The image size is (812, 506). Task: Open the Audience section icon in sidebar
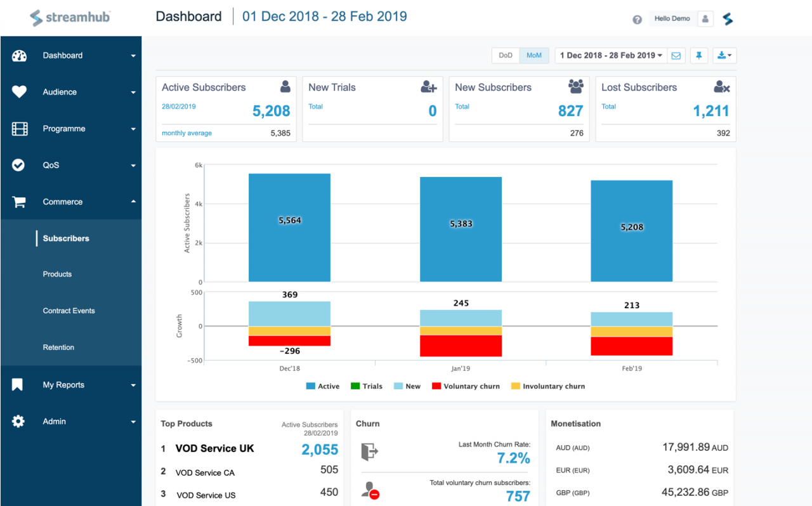pos(19,92)
